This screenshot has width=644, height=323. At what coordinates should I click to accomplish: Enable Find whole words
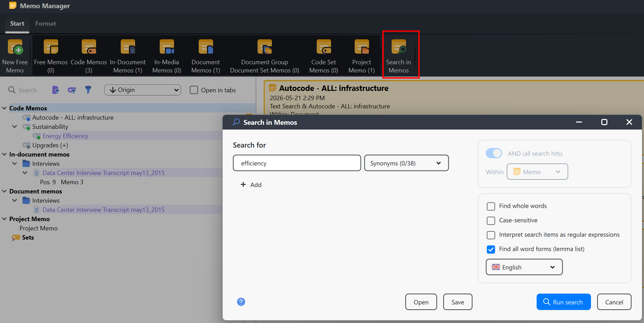[x=491, y=206]
